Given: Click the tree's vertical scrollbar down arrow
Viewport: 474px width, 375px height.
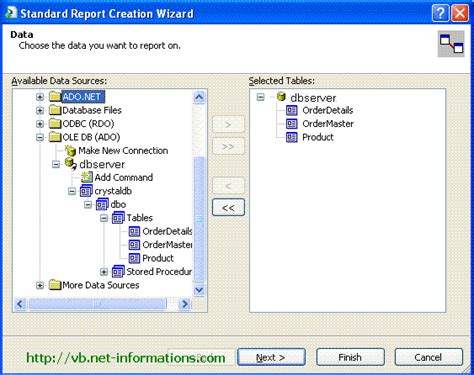Looking at the screenshot, I should pyautogui.click(x=199, y=289).
